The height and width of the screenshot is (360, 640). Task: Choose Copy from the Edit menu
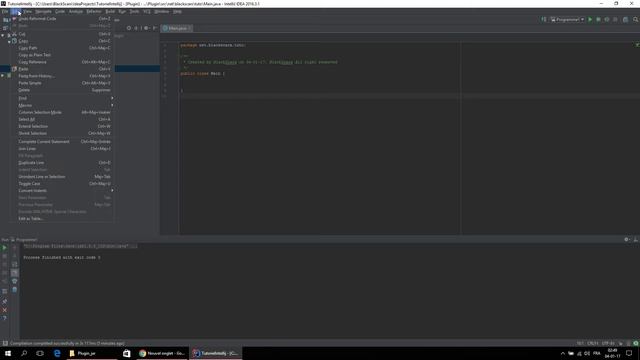click(x=62, y=41)
